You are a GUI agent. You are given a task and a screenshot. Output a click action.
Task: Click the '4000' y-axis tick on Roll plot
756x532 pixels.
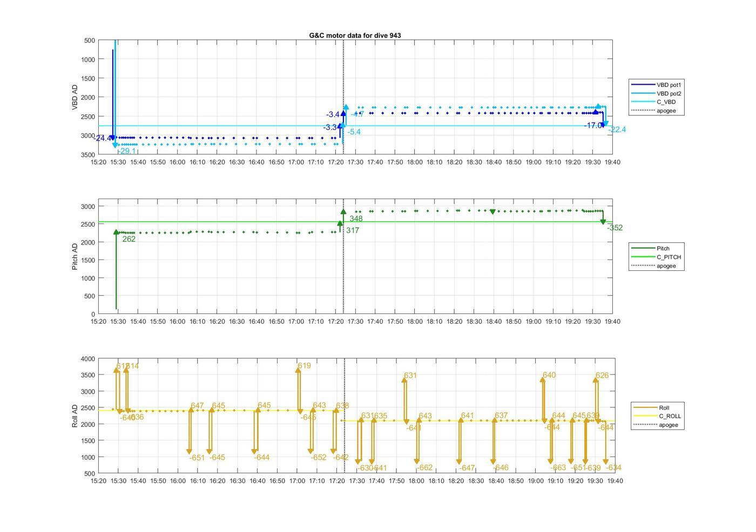(87, 359)
